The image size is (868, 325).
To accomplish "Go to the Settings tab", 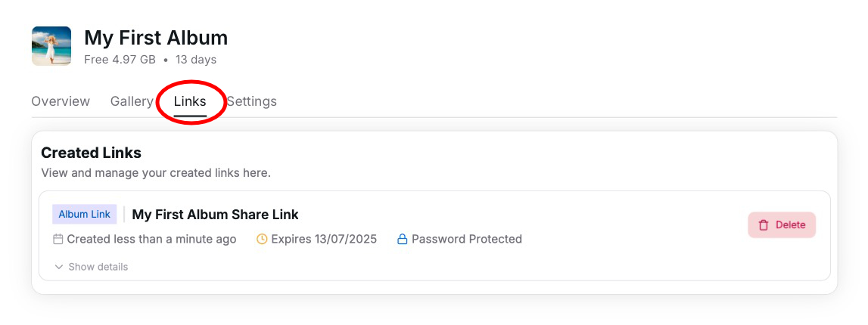I will click(252, 101).
